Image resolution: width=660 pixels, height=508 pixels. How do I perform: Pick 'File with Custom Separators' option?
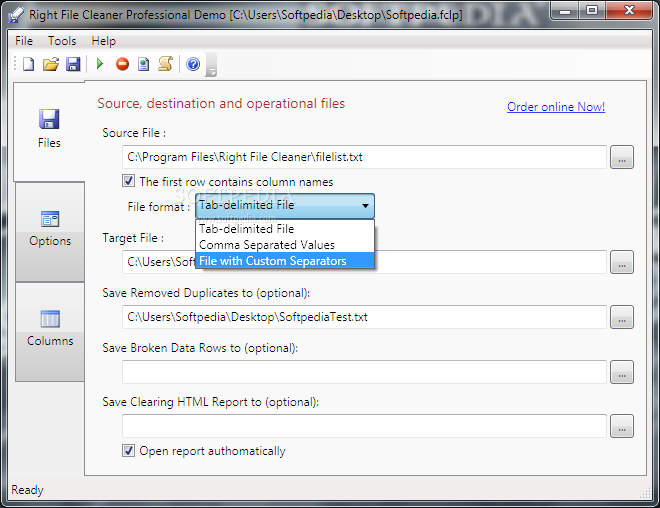[285, 261]
